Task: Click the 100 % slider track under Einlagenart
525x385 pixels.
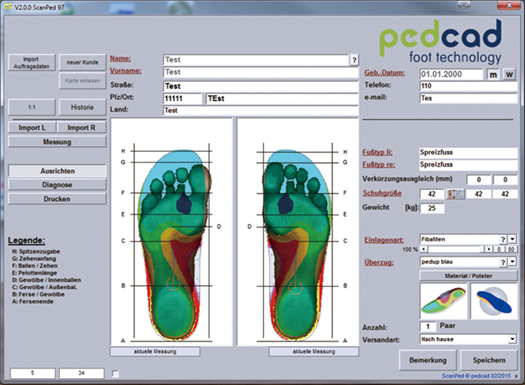Action: click(x=455, y=249)
